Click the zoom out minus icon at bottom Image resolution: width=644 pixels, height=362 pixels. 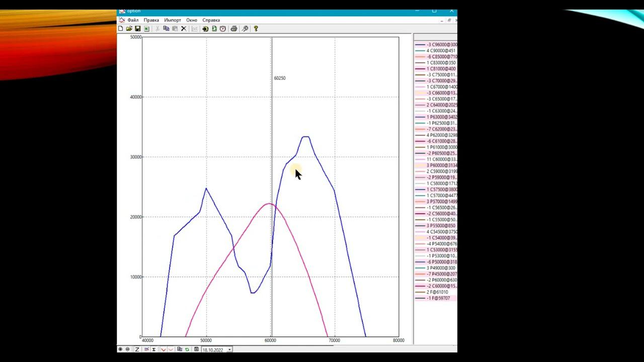point(127,349)
